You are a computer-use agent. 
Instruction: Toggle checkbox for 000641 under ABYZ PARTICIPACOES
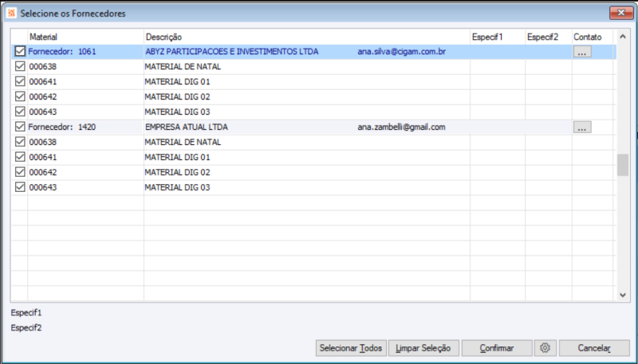[x=20, y=81]
